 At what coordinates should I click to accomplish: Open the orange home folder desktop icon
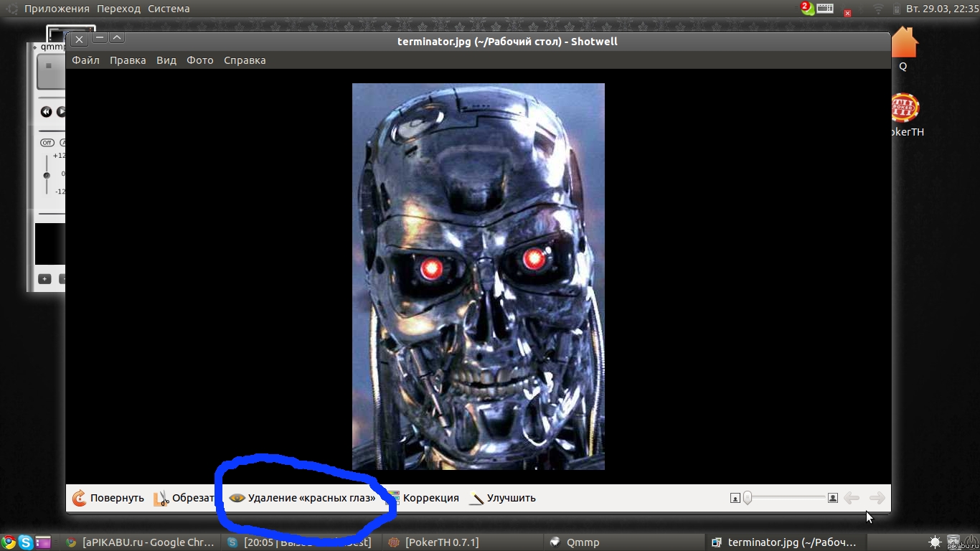pos(904,42)
